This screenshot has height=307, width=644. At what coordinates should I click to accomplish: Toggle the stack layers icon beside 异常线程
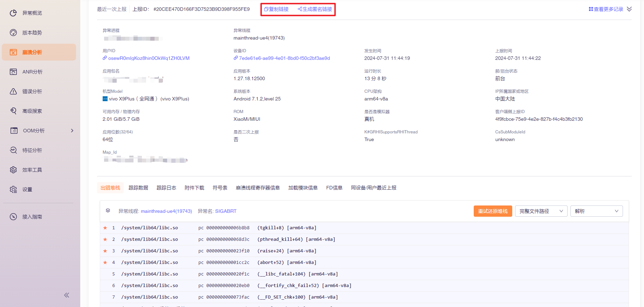(x=108, y=211)
